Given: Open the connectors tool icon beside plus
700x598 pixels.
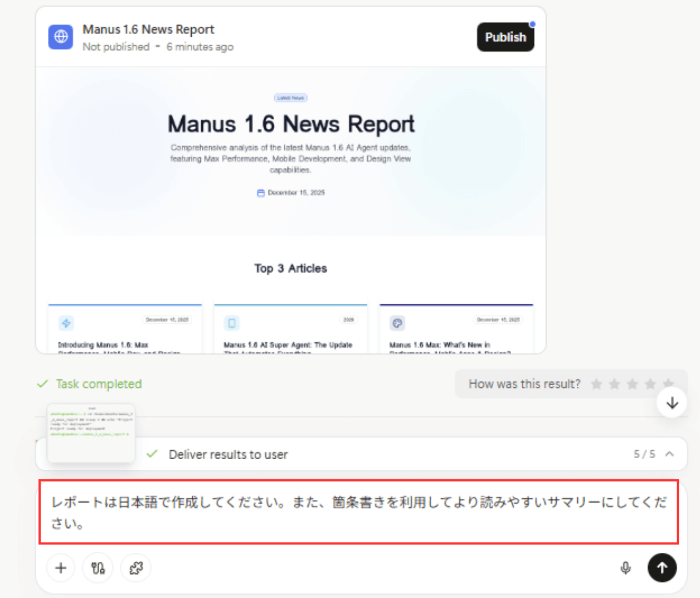Looking at the screenshot, I should pyautogui.click(x=98, y=568).
